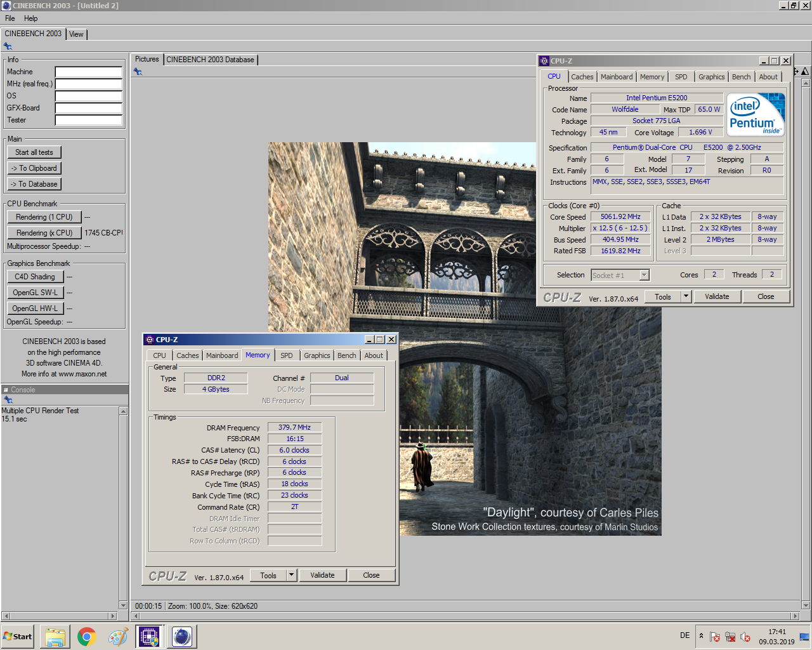Click Validate in lower CPU-Z Memory window
This screenshot has height=650, width=812.
tap(322, 575)
